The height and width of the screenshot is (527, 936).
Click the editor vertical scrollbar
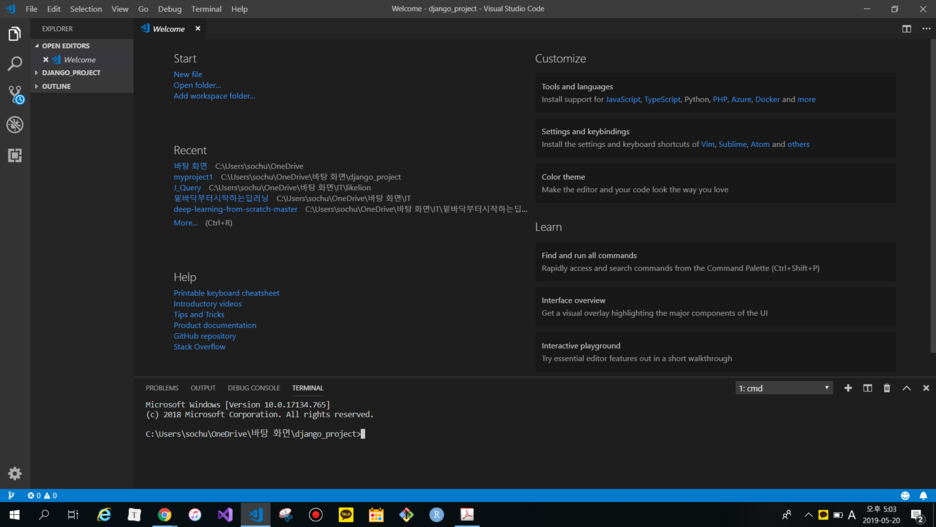(x=932, y=197)
